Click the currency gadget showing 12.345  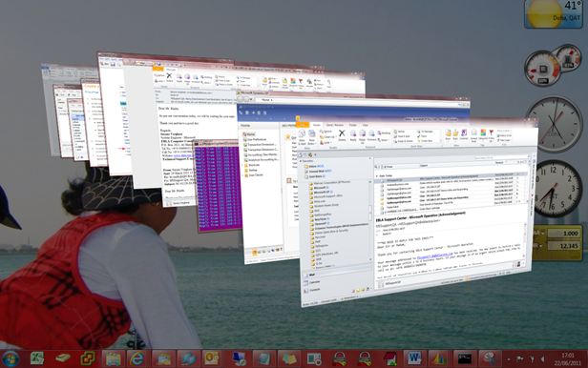(558, 242)
